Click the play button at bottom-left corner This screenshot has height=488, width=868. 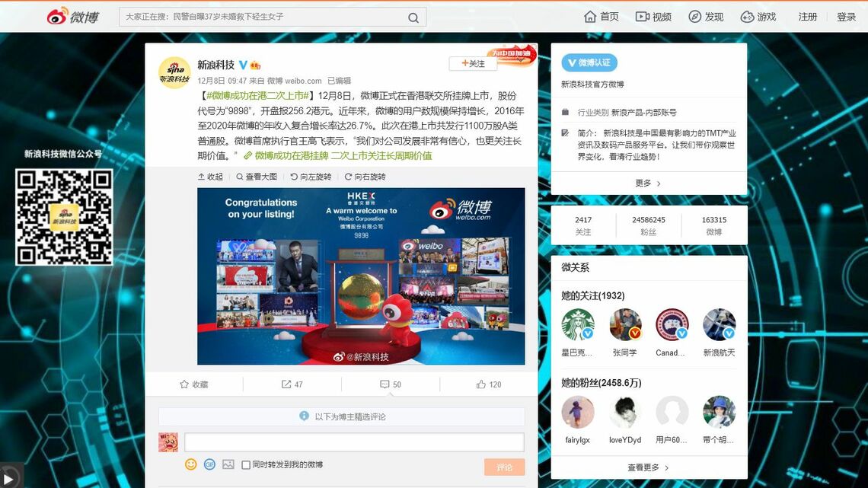pos(9,478)
